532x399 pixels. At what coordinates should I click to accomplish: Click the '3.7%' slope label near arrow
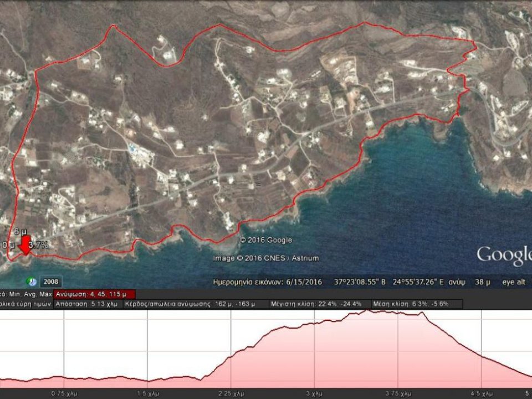pyautogui.click(x=38, y=244)
